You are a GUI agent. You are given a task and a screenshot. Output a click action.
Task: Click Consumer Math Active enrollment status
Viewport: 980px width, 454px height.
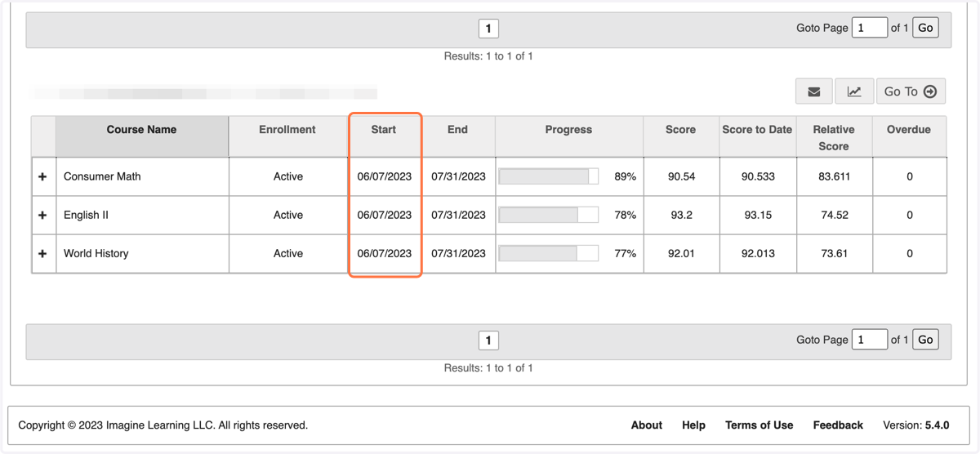coord(288,176)
